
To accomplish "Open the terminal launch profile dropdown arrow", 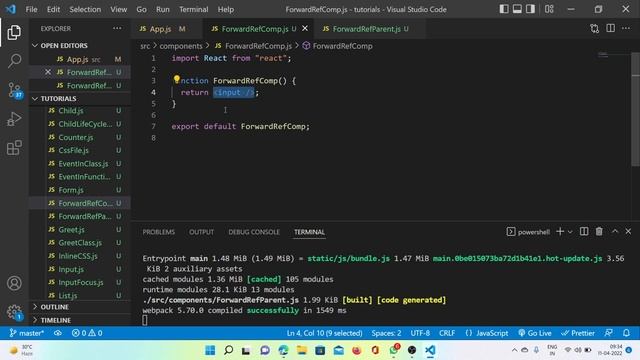I will (570, 232).
